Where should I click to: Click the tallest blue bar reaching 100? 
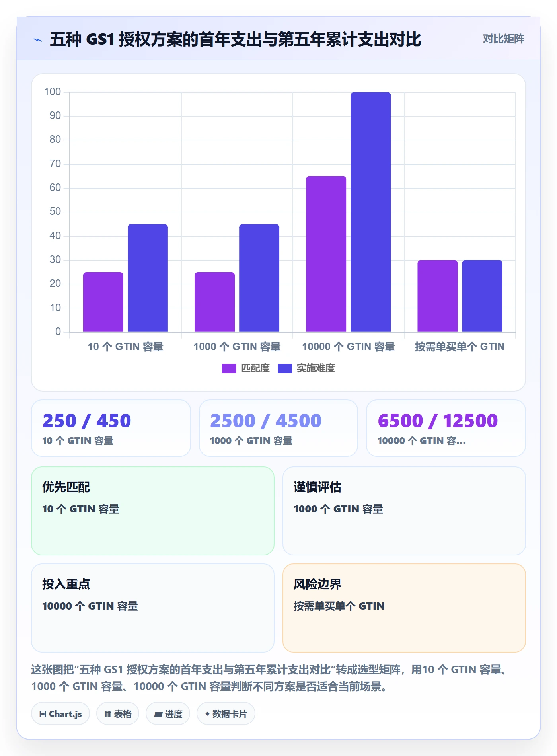click(370, 212)
